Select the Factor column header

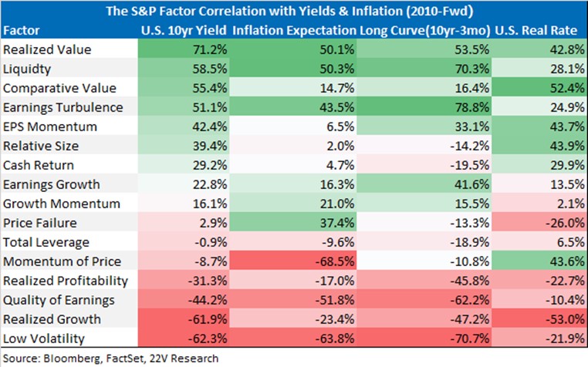pos(22,30)
